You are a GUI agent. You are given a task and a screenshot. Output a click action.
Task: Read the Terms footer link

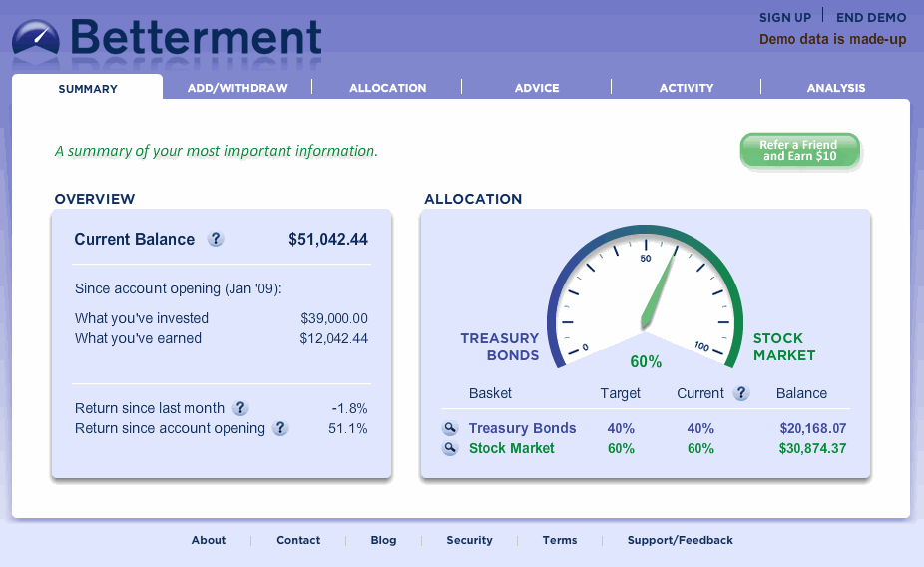(560, 540)
